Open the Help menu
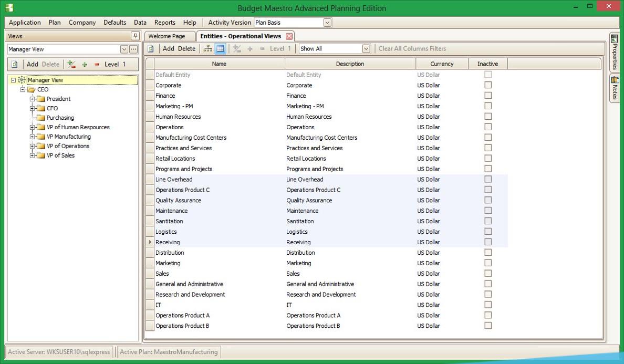Screen dimensions: 624x364 click(x=190, y=23)
